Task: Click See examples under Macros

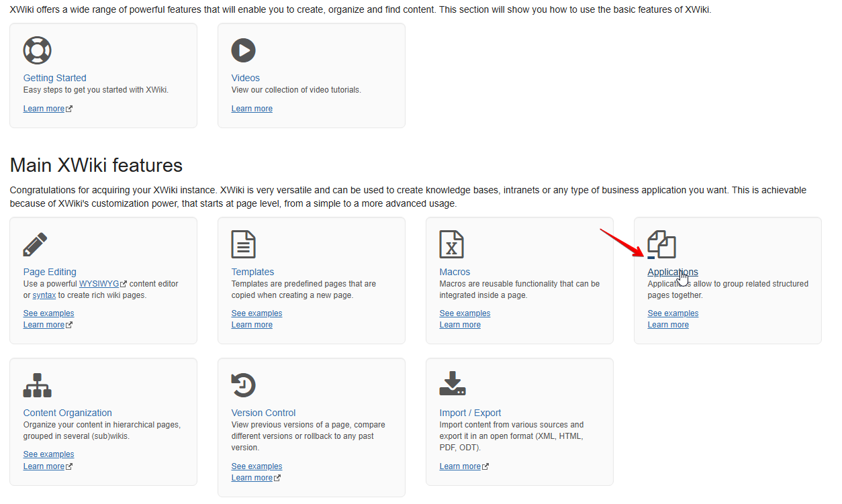Action: point(465,313)
